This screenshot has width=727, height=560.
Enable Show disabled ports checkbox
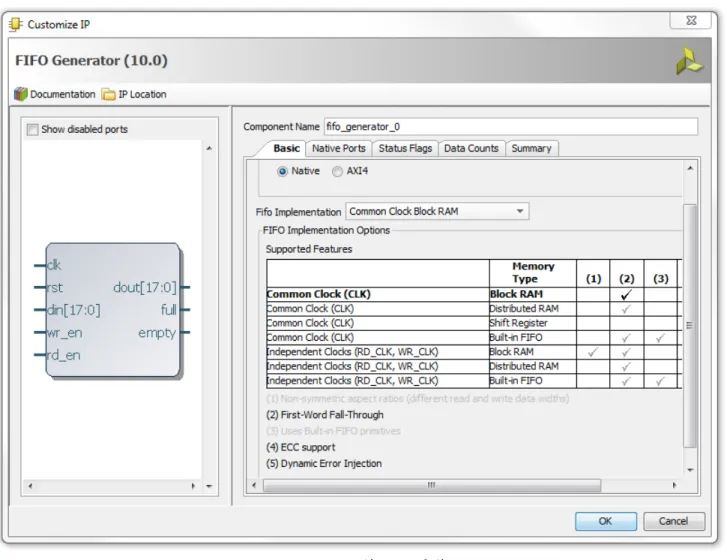point(32,129)
